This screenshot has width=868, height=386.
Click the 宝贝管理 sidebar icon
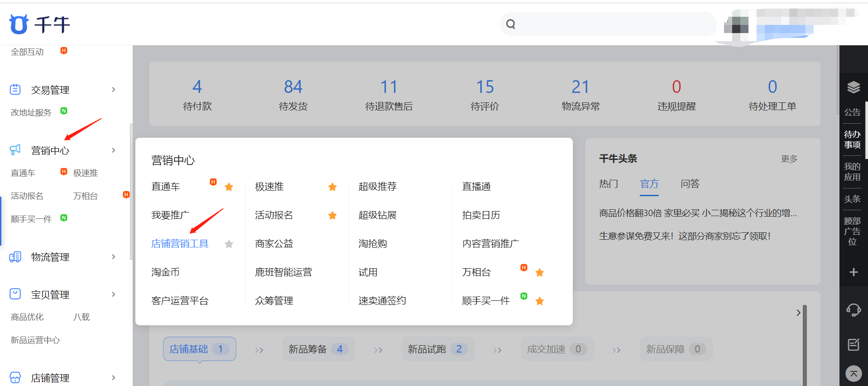pyautogui.click(x=15, y=294)
